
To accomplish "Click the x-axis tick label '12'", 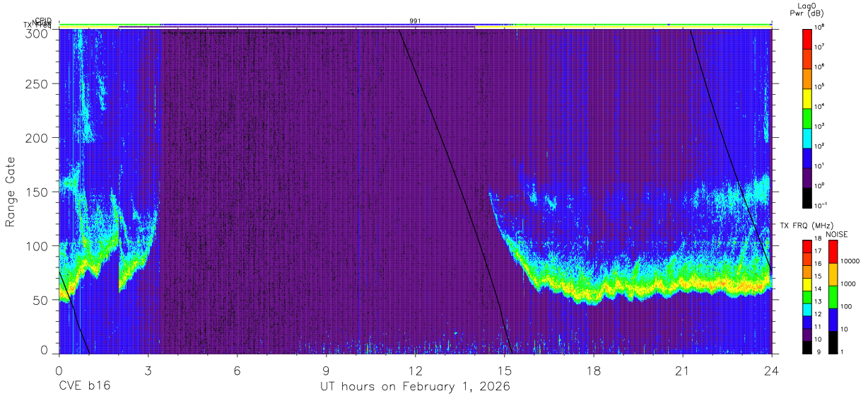I will (x=416, y=370).
